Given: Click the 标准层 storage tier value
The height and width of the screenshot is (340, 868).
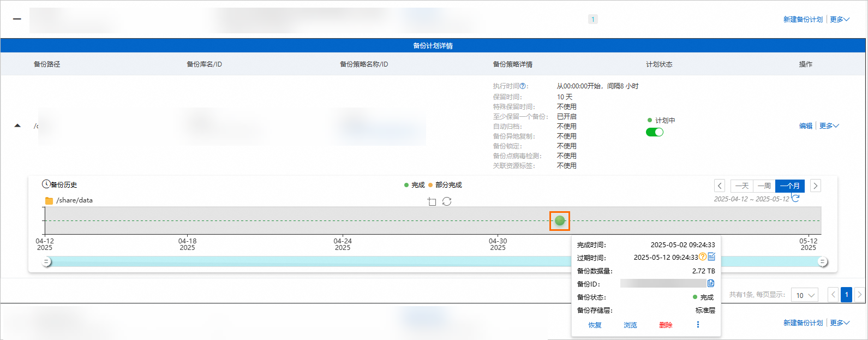Looking at the screenshot, I should [705, 310].
